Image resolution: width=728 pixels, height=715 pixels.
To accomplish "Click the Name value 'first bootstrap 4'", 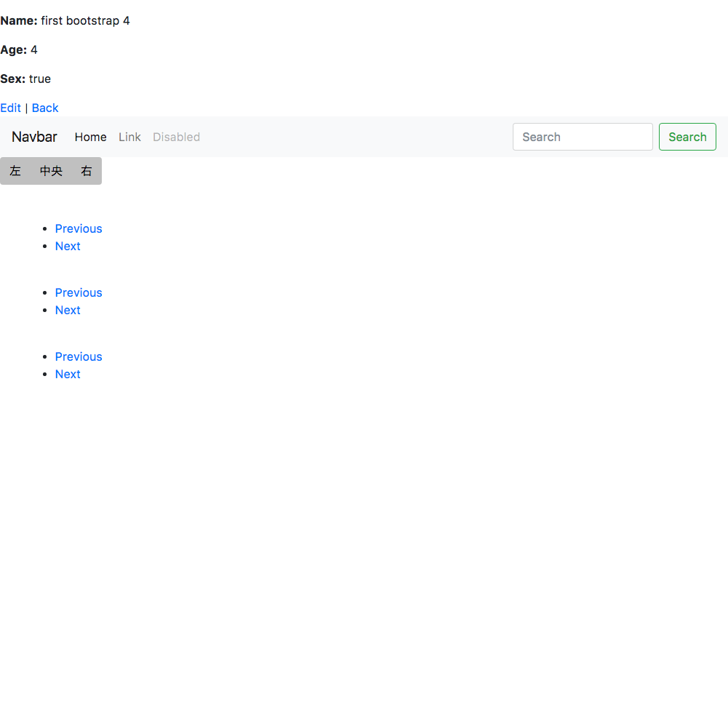I will tap(85, 20).
